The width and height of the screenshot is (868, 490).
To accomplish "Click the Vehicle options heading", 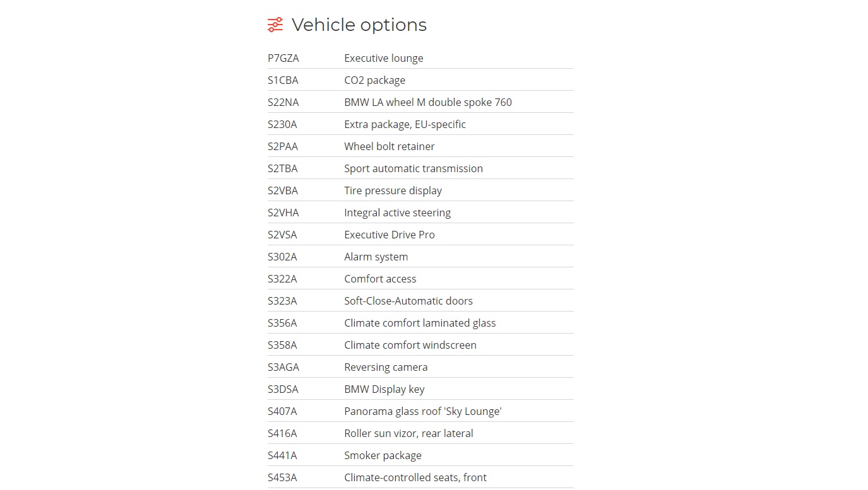I will (359, 25).
